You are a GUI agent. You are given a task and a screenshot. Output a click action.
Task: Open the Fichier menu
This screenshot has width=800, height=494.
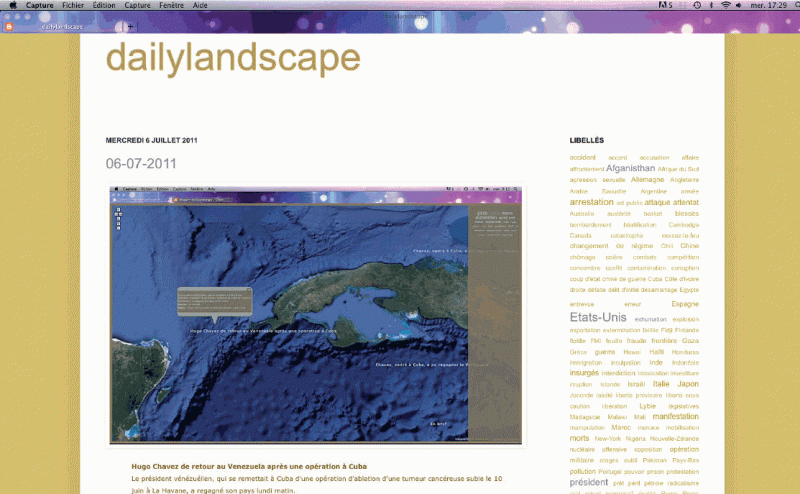coord(73,5)
